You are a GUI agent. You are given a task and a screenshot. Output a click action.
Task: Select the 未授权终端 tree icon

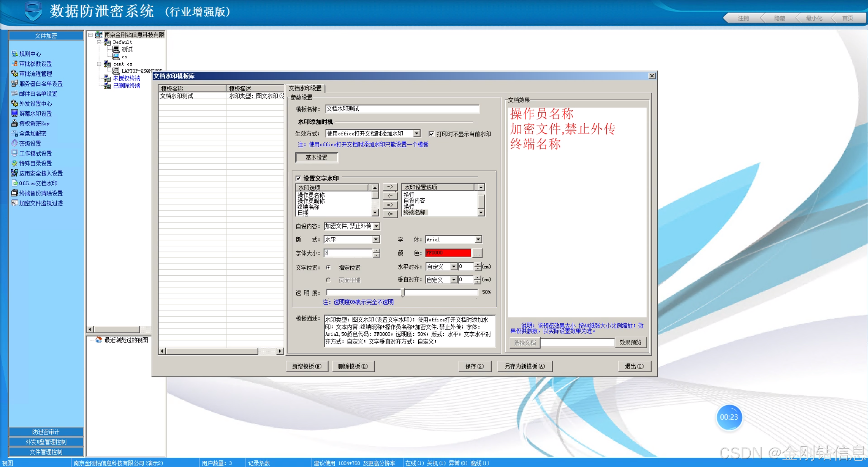pyautogui.click(x=108, y=78)
